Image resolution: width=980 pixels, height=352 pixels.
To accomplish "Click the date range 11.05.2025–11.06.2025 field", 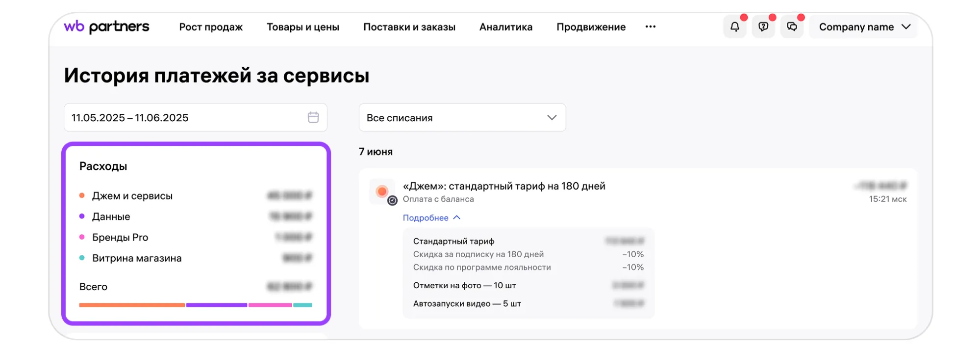I will click(186, 118).
